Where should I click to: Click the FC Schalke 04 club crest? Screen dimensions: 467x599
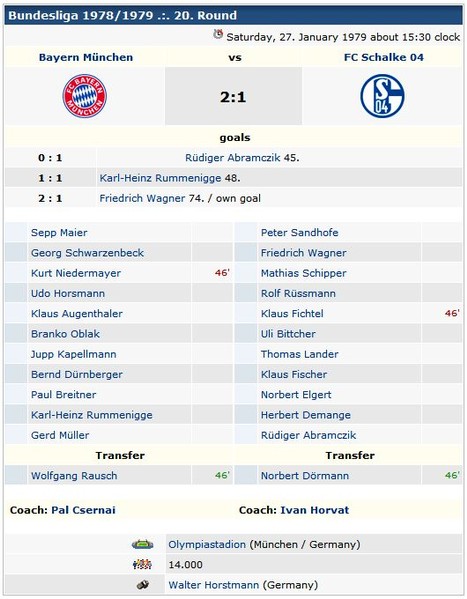pos(382,96)
